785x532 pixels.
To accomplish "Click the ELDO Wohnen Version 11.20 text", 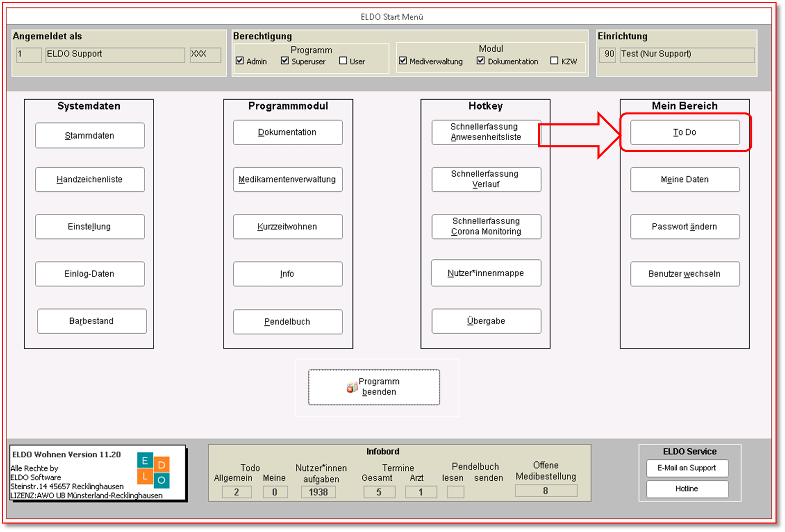I will [66, 454].
